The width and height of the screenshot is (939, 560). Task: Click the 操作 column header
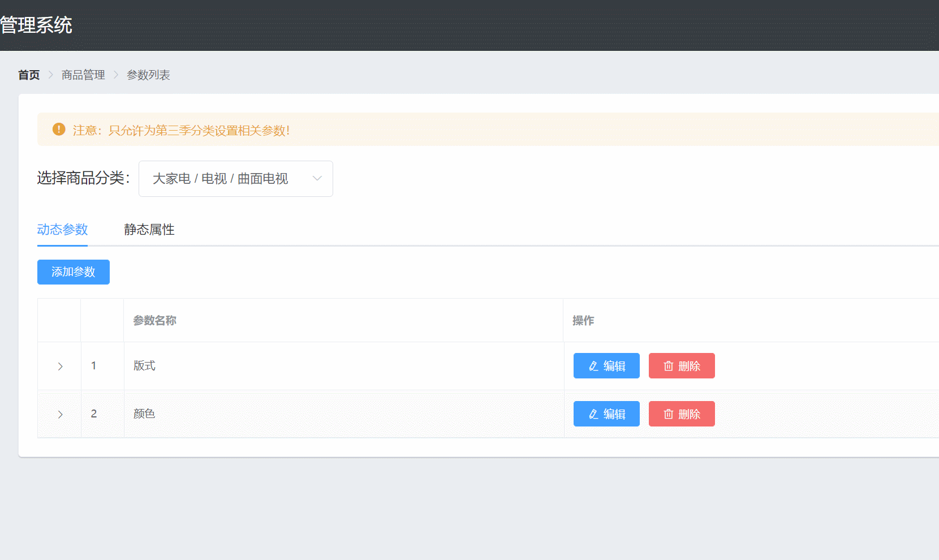point(583,321)
